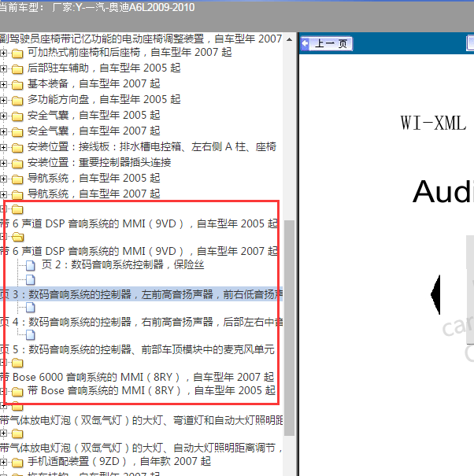Open 页 3 左前高音扬声器 page
The height and width of the screenshot is (476, 474).
point(141,294)
